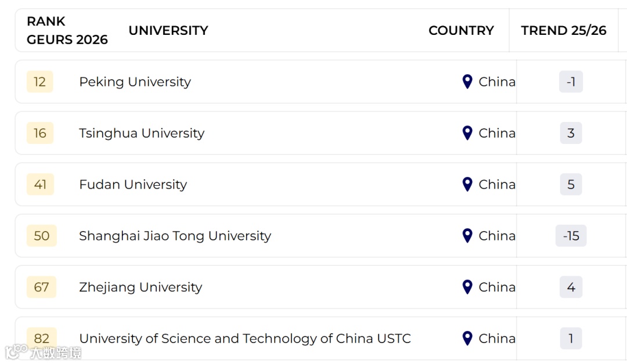Viewport: 627px width, 364px height.
Task: Sort by the RANK GEURS 2026 column header
Action: point(67,30)
